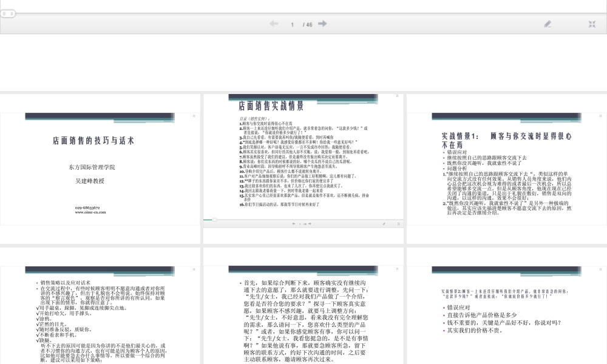Click the mini next arrow under the contents slide

(310, 224)
